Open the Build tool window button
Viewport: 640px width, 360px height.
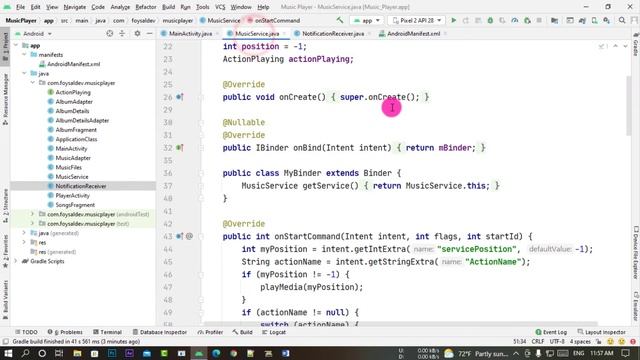242,332
